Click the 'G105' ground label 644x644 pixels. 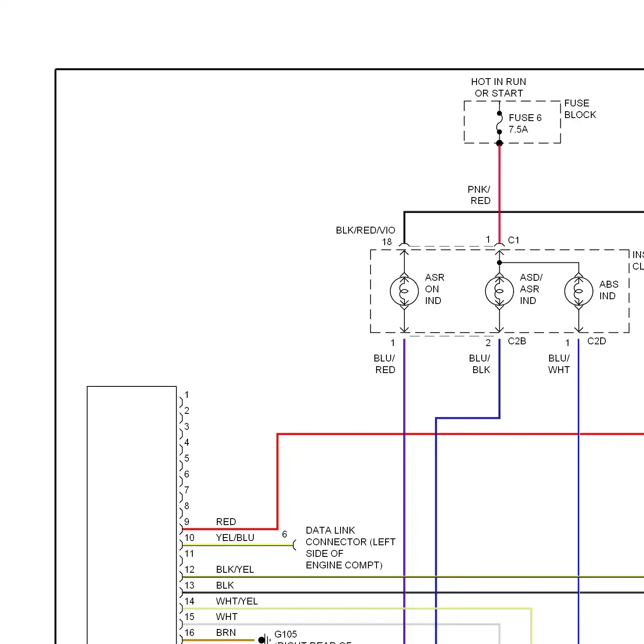pos(286,634)
